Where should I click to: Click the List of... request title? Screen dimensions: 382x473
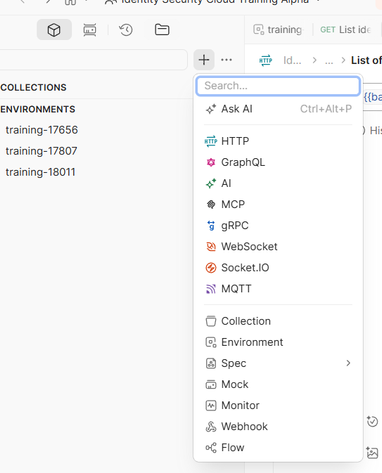366,60
